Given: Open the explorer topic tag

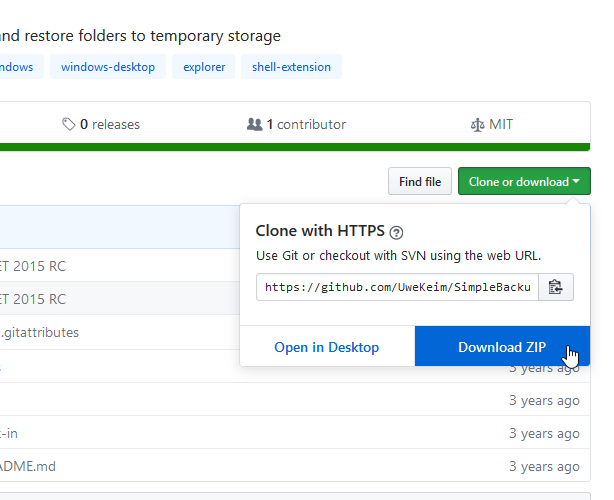Looking at the screenshot, I should (x=204, y=67).
